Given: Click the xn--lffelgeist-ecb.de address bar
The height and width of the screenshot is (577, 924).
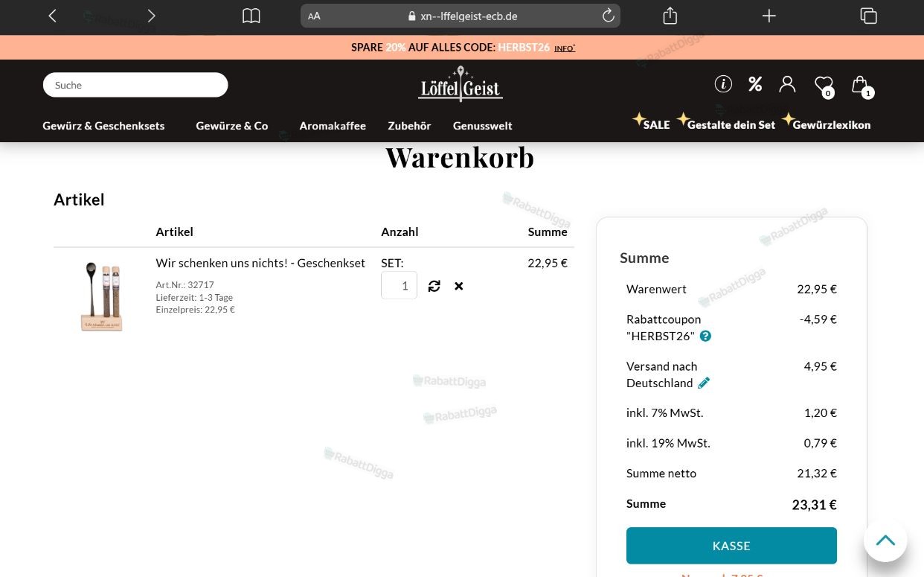Looking at the screenshot, I should tap(461, 16).
